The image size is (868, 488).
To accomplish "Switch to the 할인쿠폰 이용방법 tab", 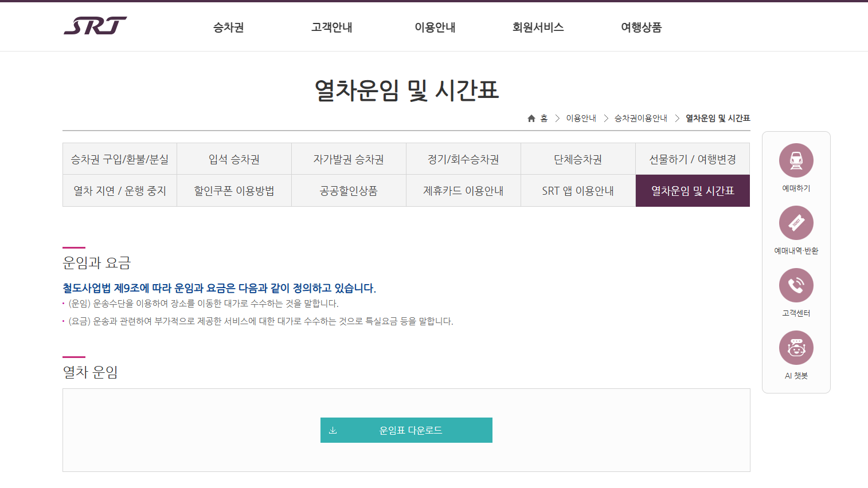I will (234, 190).
